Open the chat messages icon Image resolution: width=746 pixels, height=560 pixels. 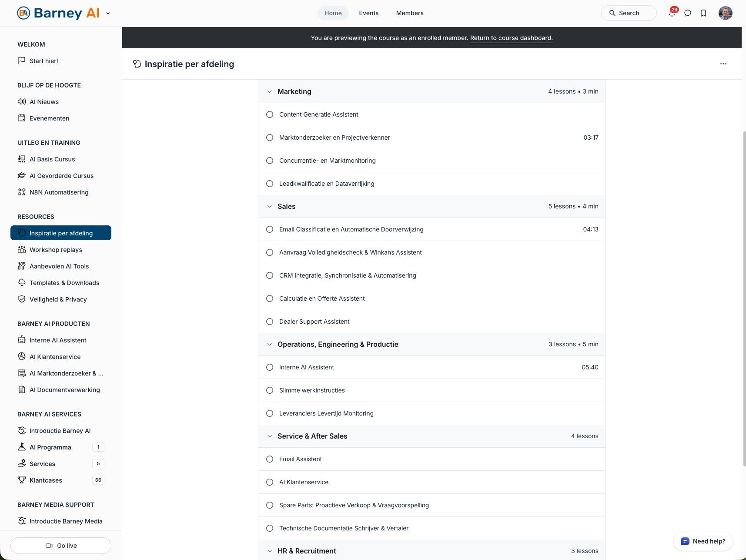pos(688,13)
